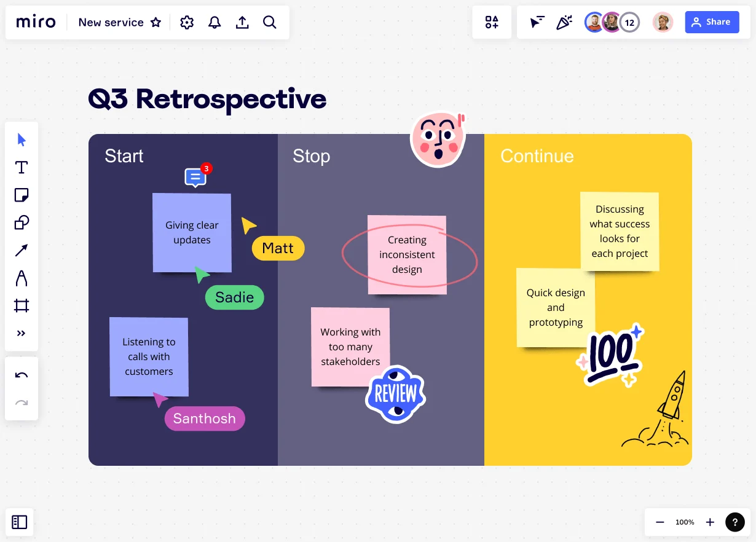Show the 12 additional collaborators

629,23
